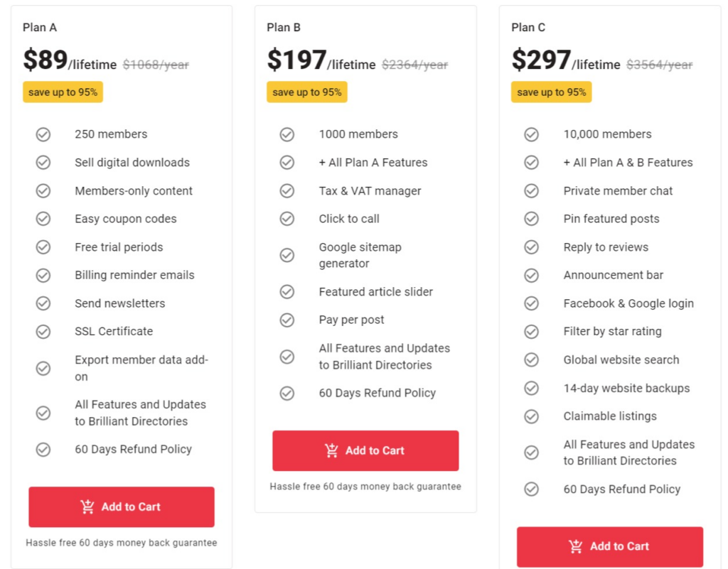Click checkmark beside Tax & VAT manager
This screenshot has width=728, height=569.
(x=287, y=191)
